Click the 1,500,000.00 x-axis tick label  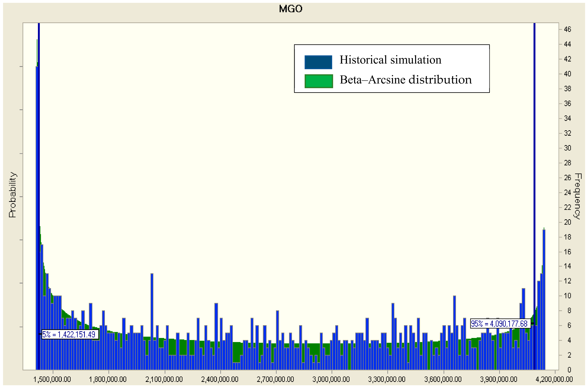(x=52, y=379)
